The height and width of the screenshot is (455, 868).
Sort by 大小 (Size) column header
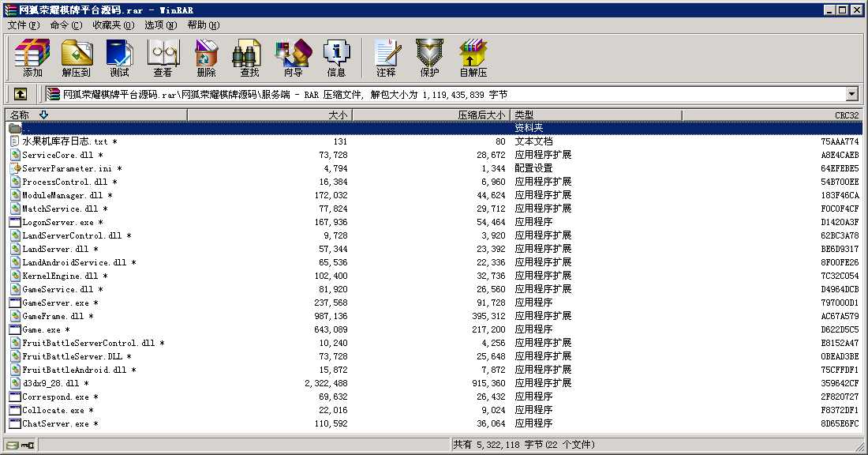coord(270,115)
